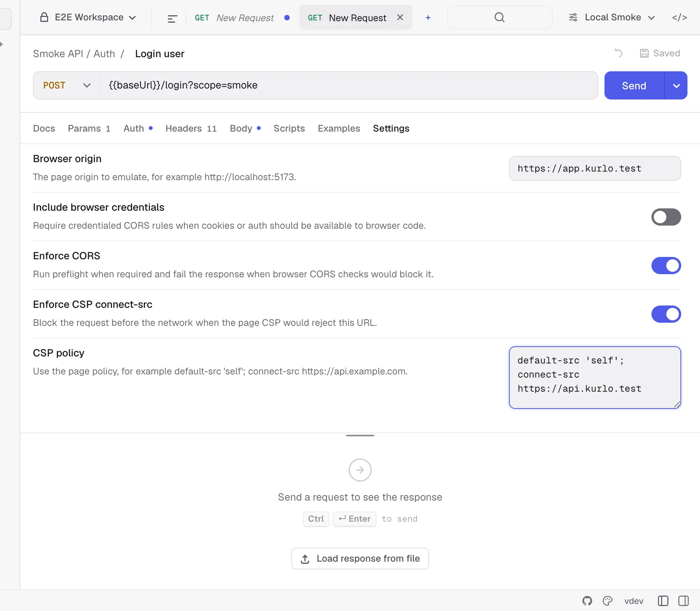
Task: Add a new request tab with plus icon
Action: point(428,18)
